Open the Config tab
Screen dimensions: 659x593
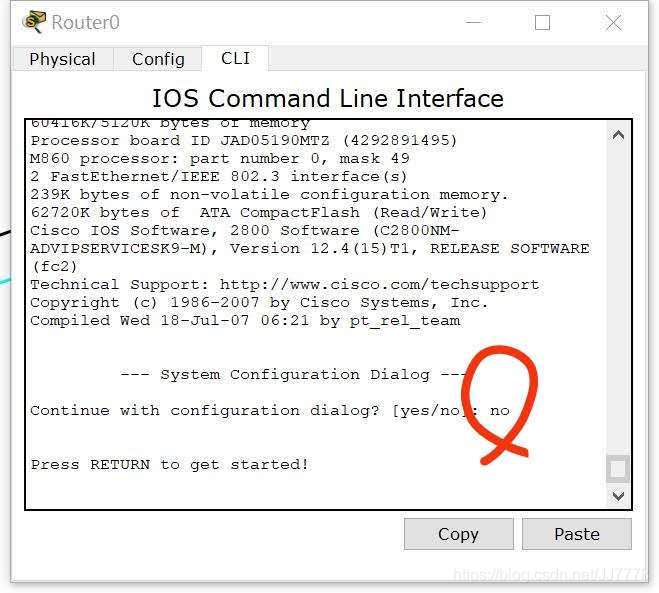tap(158, 59)
